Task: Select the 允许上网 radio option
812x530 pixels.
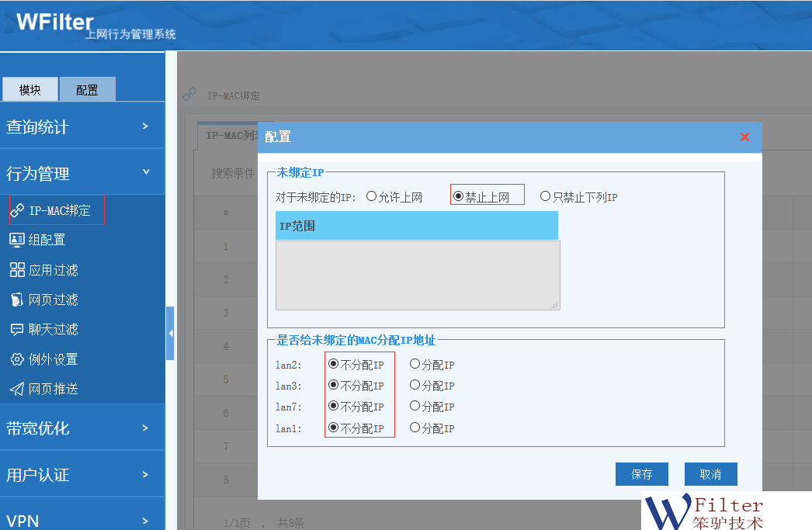Action: [x=372, y=197]
